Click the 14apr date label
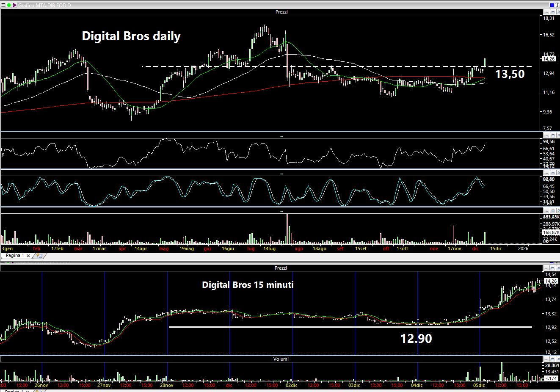 pyautogui.click(x=141, y=248)
